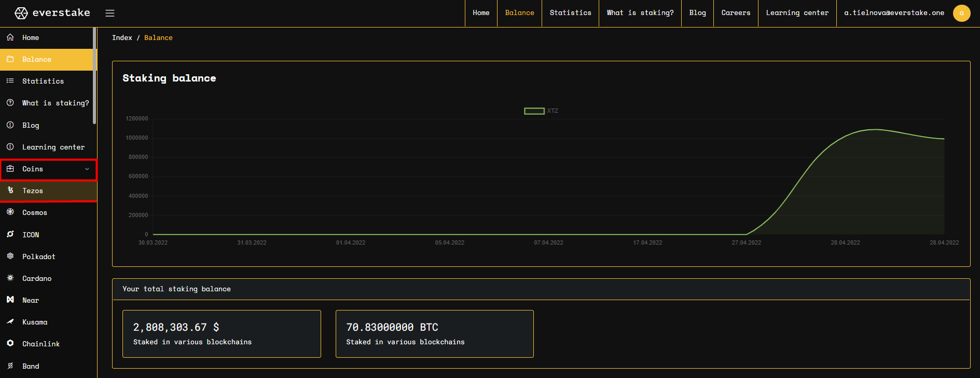The width and height of the screenshot is (980, 378).
Task: Toggle the XTZ legend color swatch
Action: click(534, 111)
